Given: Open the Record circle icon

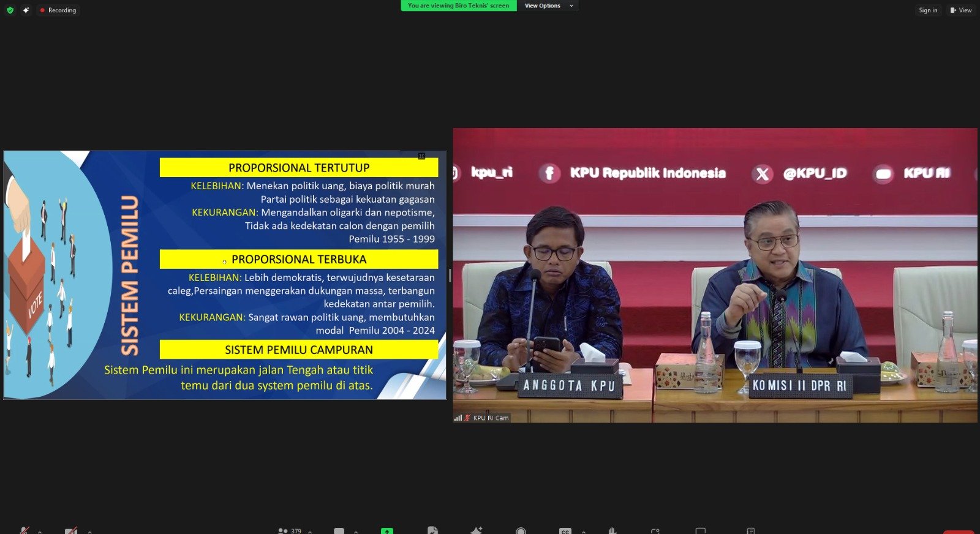Looking at the screenshot, I should click(x=521, y=530).
